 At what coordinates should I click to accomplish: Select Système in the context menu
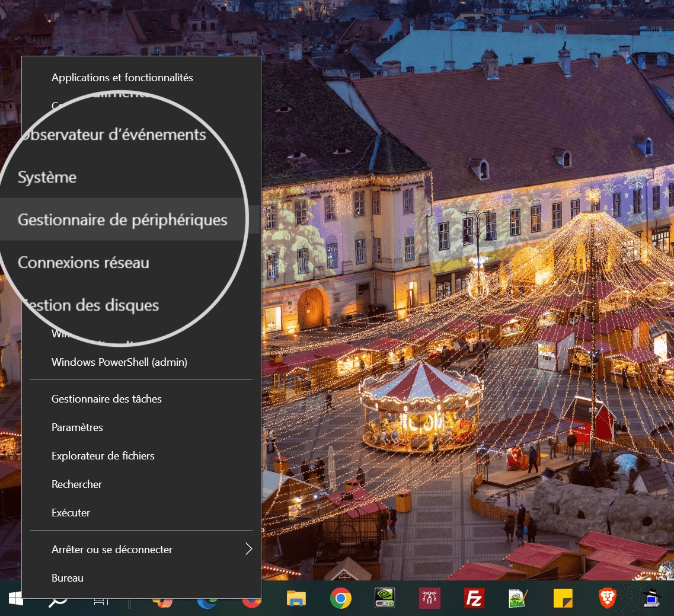tap(47, 177)
